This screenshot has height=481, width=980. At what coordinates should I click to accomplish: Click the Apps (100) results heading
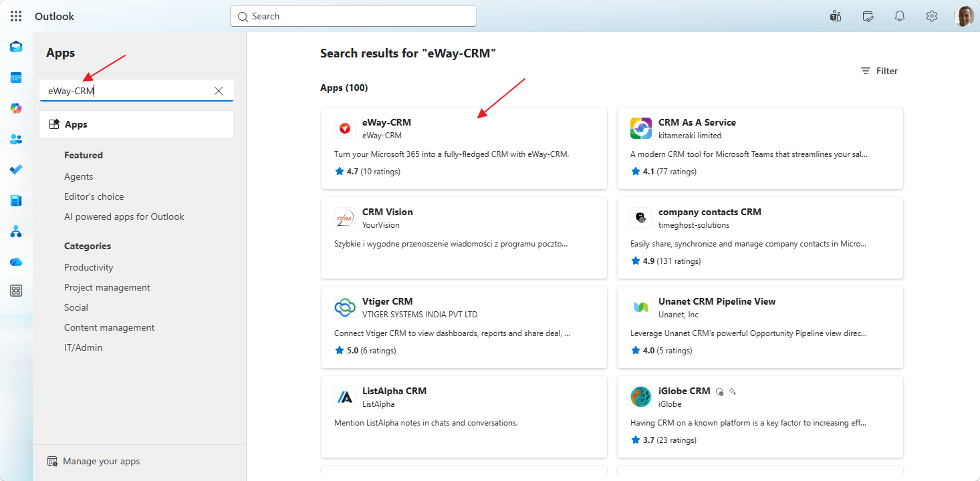click(x=344, y=88)
